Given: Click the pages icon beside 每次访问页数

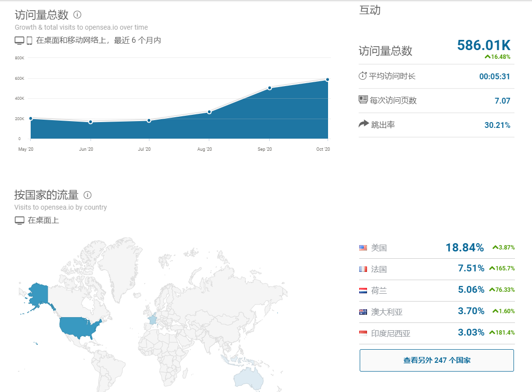Looking at the screenshot, I should coord(363,100).
